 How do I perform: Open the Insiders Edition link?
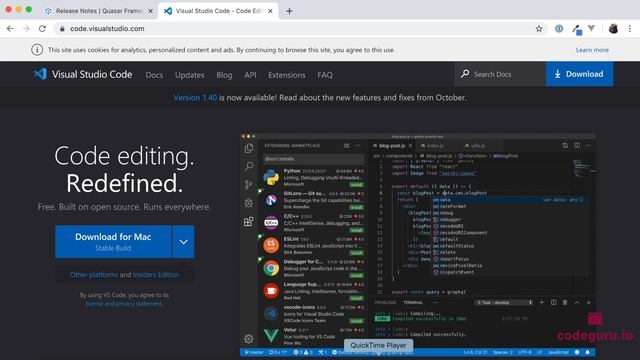point(156,275)
